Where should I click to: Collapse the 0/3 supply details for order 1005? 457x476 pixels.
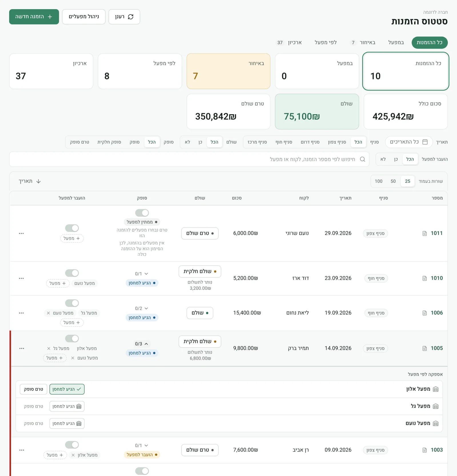click(x=142, y=344)
